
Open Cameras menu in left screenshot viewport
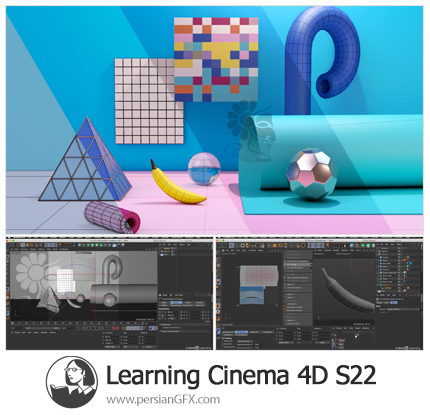point(24,249)
